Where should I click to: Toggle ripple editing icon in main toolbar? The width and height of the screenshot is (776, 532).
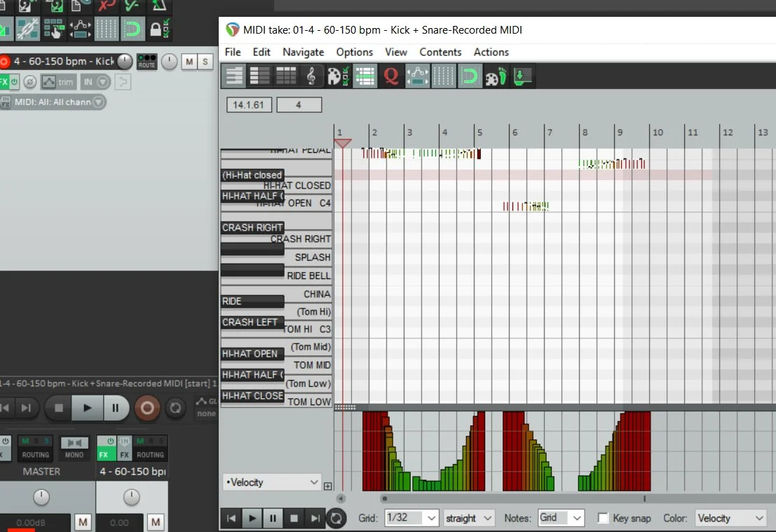tap(53, 29)
